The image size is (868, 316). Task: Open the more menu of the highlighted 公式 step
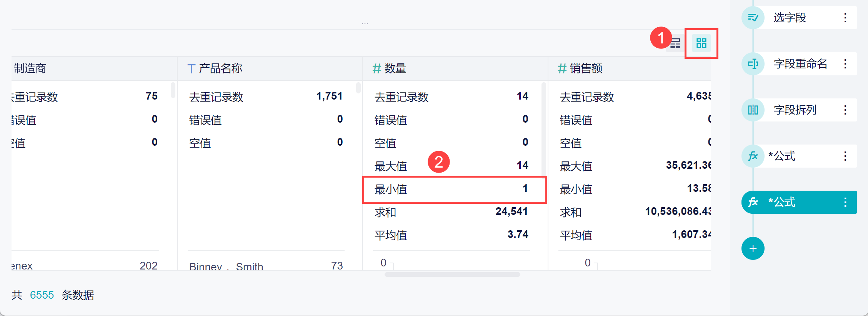pyautogui.click(x=845, y=202)
